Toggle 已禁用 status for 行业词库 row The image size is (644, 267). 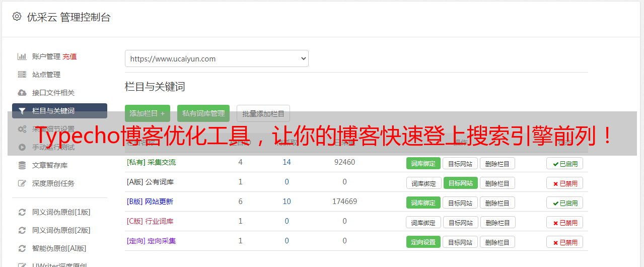(565, 222)
